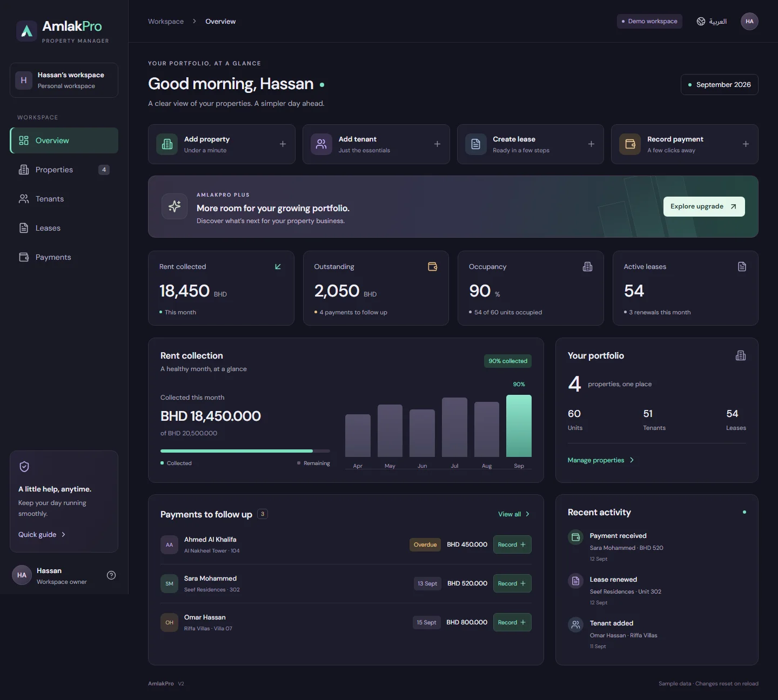778x700 pixels.
Task: Click the Explore upgrade button
Action: pyautogui.click(x=704, y=206)
